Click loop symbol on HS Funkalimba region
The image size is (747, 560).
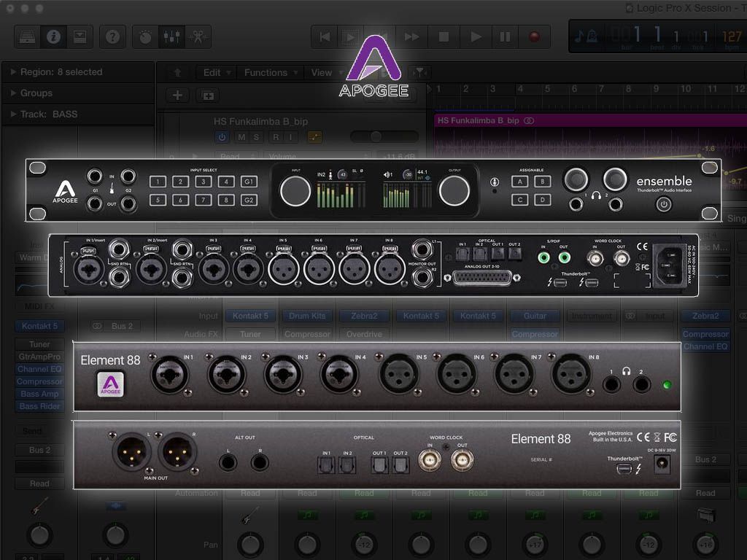click(529, 120)
